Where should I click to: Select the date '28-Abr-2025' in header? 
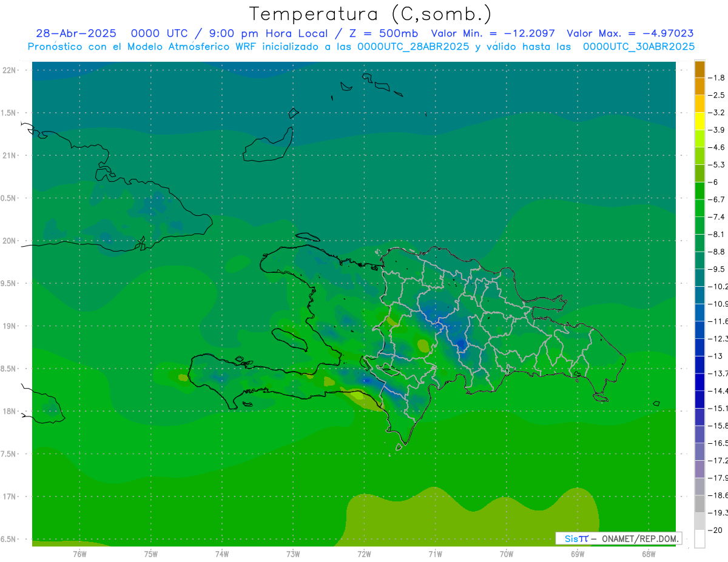pyautogui.click(x=76, y=34)
